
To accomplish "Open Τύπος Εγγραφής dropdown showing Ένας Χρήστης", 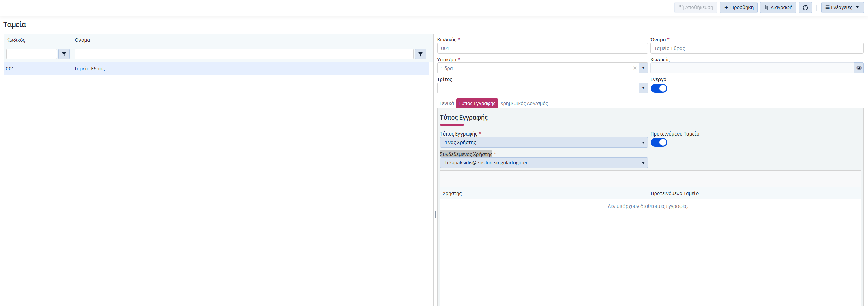I will 544,142.
